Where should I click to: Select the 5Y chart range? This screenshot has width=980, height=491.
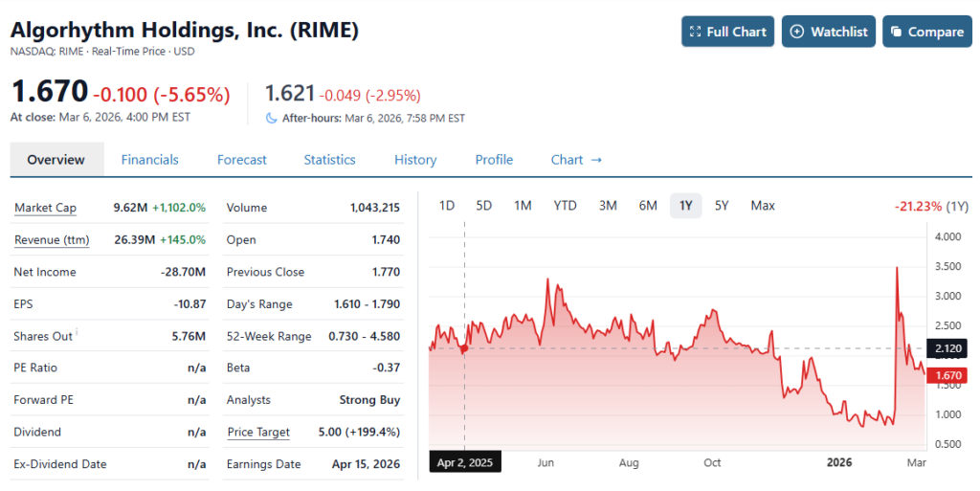(x=722, y=206)
